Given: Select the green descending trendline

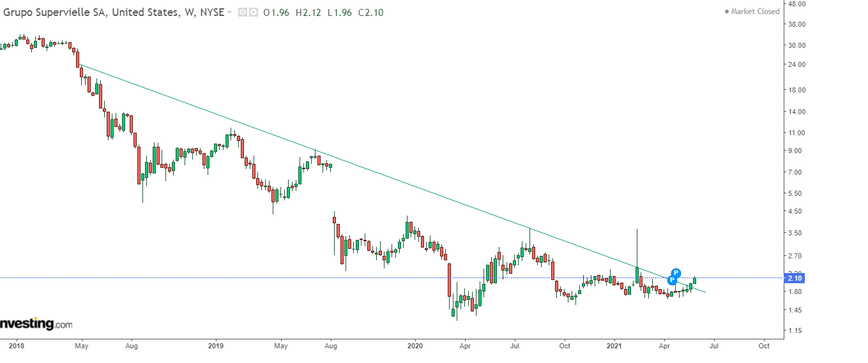Looking at the screenshot, I should (x=392, y=178).
